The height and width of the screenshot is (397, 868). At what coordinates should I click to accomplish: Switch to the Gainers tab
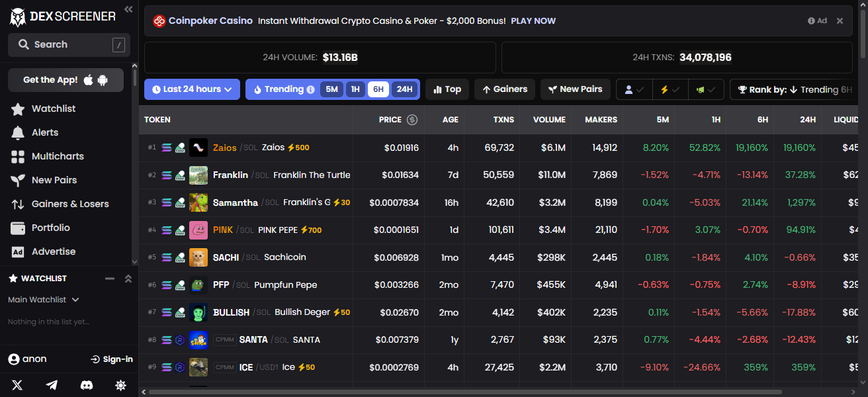504,89
